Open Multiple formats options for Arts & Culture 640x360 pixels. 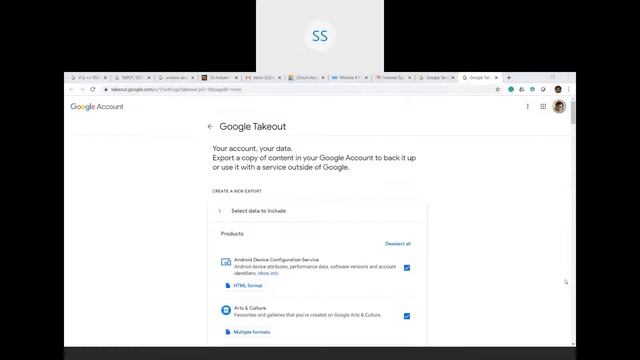click(x=248, y=332)
